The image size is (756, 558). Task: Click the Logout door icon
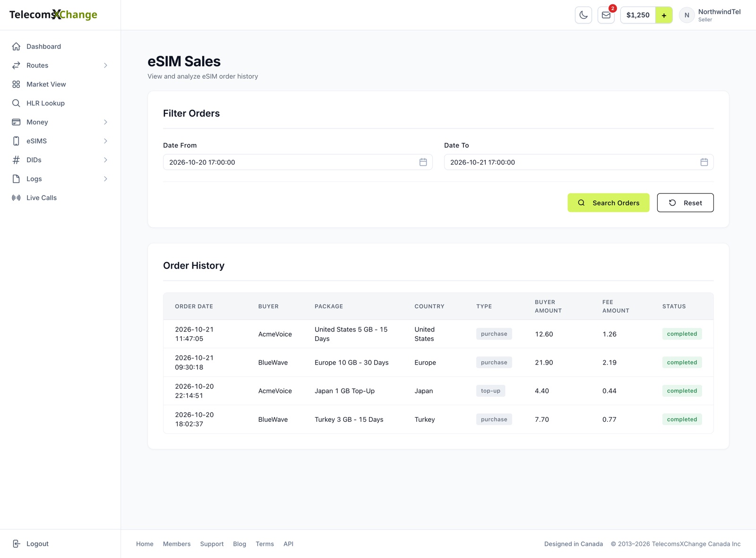point(16,544)
